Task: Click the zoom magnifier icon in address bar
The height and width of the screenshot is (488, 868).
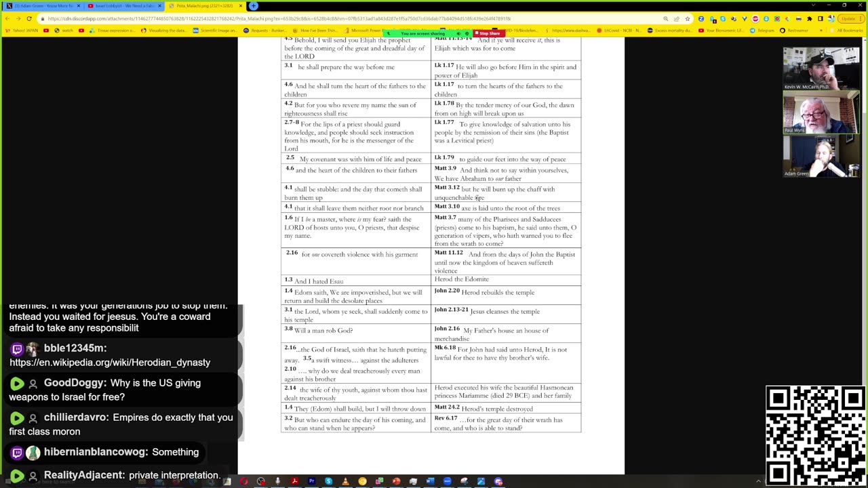Action: [666, 18]
